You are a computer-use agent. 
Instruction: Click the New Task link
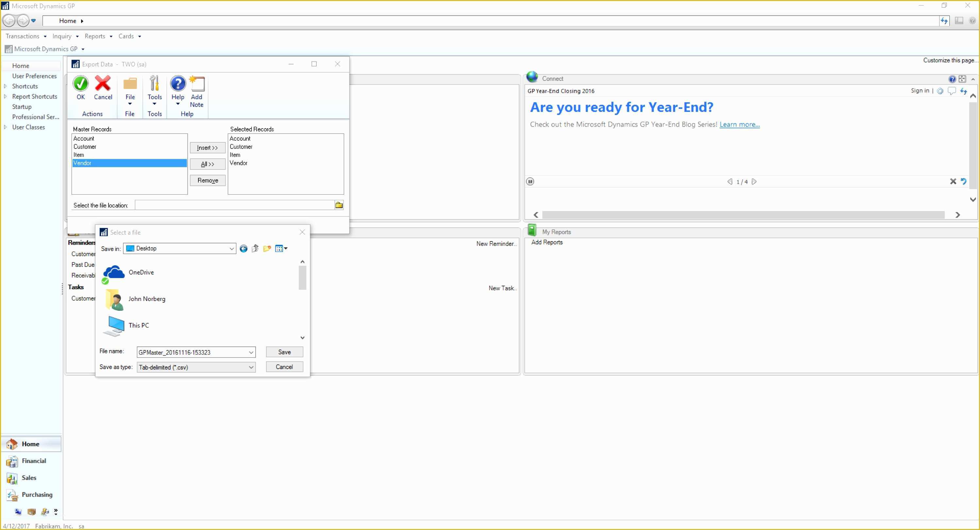tap(502, 288)
